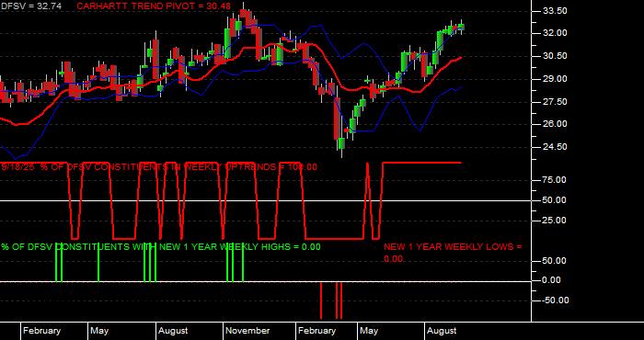This screenshot has height=340, width=644.
Task: Select the second May date marker
Action: 369,331
